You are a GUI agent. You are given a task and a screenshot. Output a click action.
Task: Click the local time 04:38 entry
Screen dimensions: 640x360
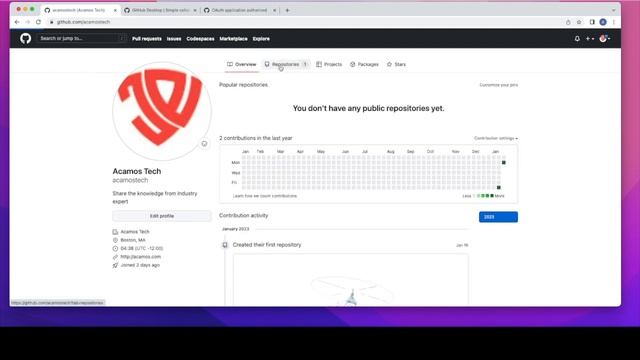click(x=142, y=249)
